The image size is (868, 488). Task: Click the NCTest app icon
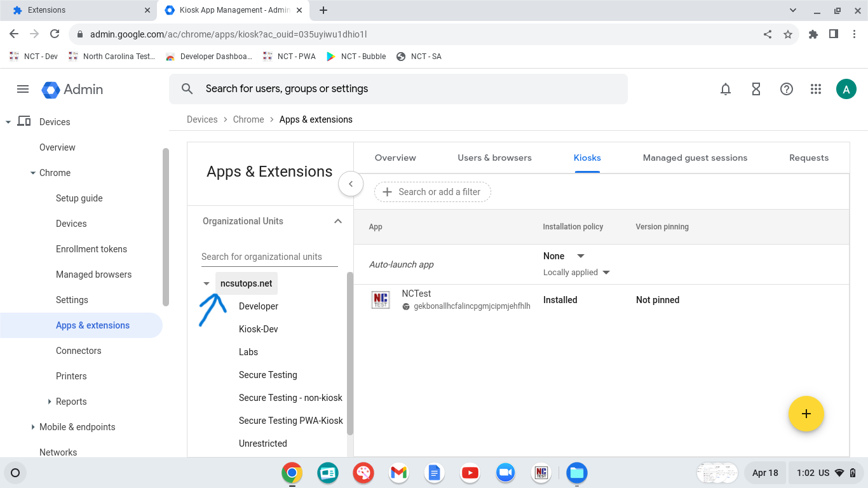pos(381,299)
